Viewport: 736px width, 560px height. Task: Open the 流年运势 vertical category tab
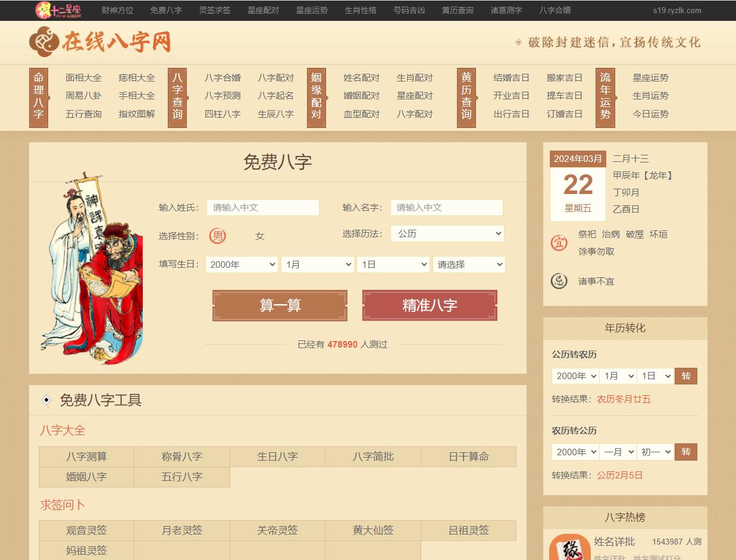click(x=605, y=96)
